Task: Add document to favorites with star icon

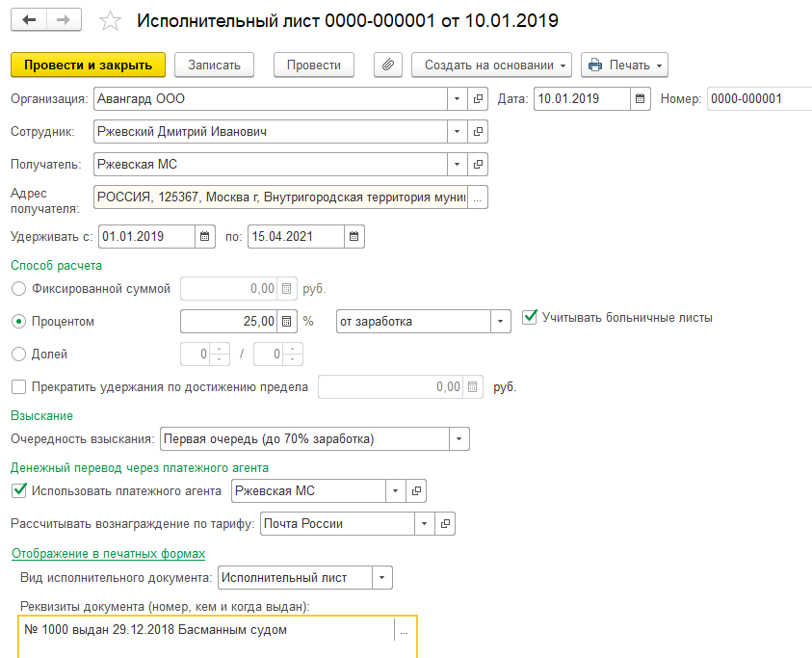Action: 110,21
